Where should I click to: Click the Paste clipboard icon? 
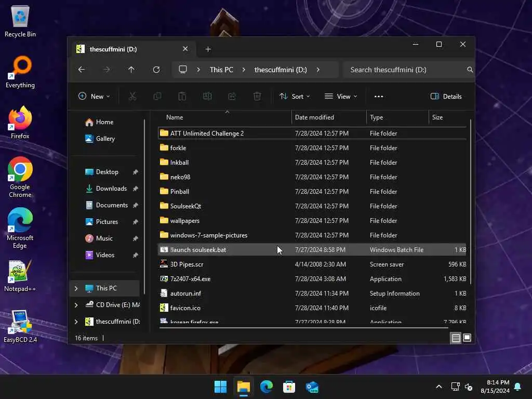point(182,96)
